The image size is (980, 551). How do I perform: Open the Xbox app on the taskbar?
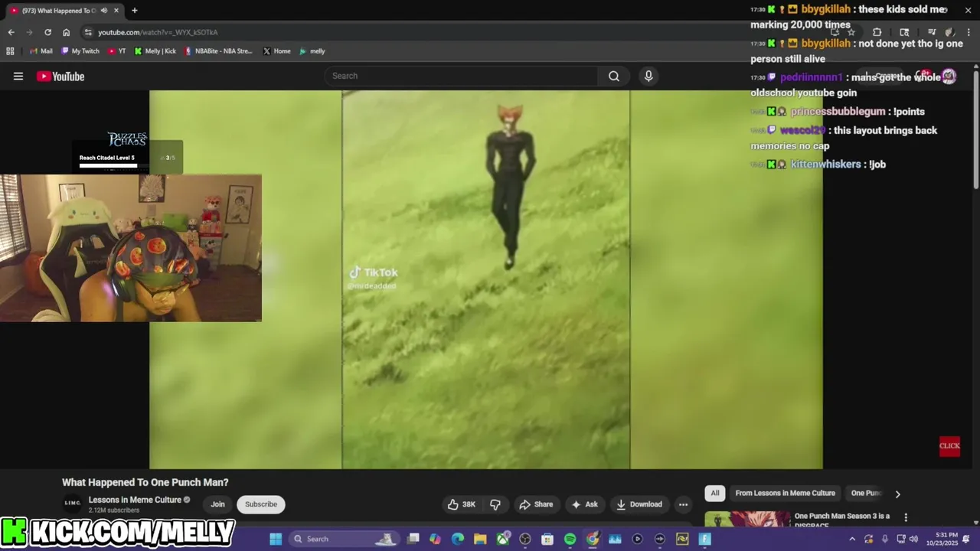[503, 539]
